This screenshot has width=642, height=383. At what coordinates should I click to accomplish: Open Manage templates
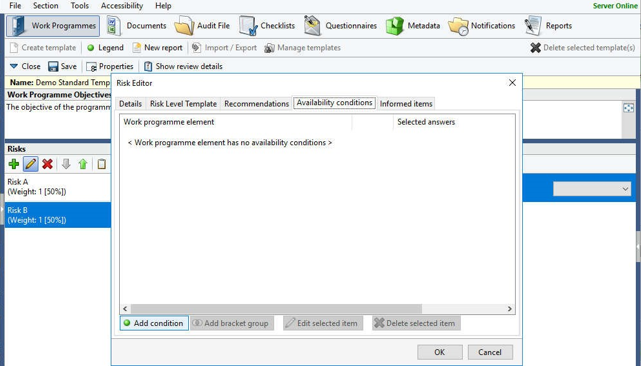[x=303, y=48]
